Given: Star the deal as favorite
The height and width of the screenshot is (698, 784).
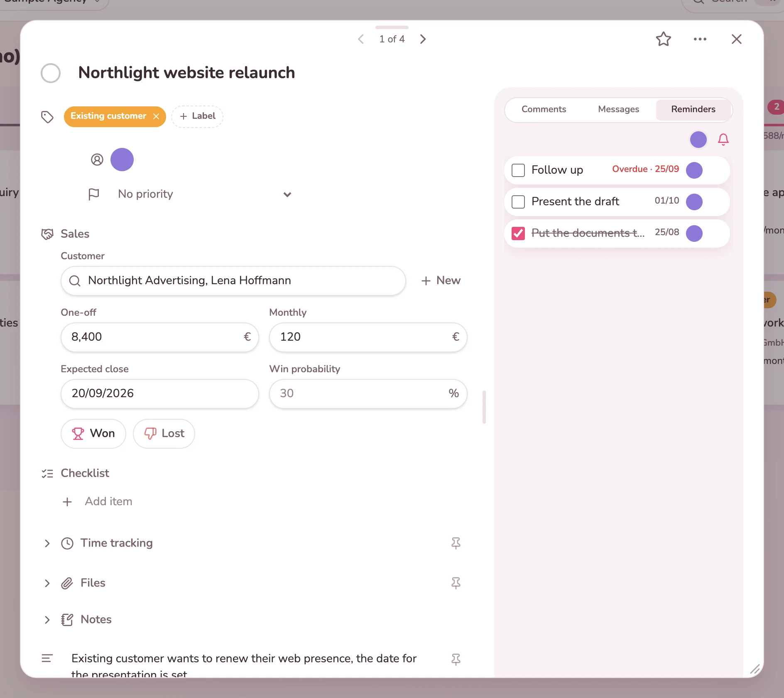Looking at the screenshot, I should pyautogui.click(x=663, y=39).
